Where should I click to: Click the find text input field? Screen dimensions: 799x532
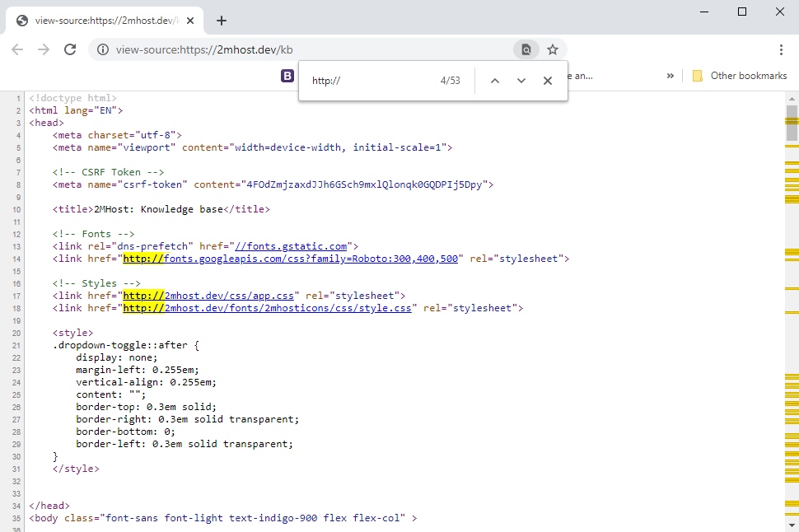click(371, 81)
